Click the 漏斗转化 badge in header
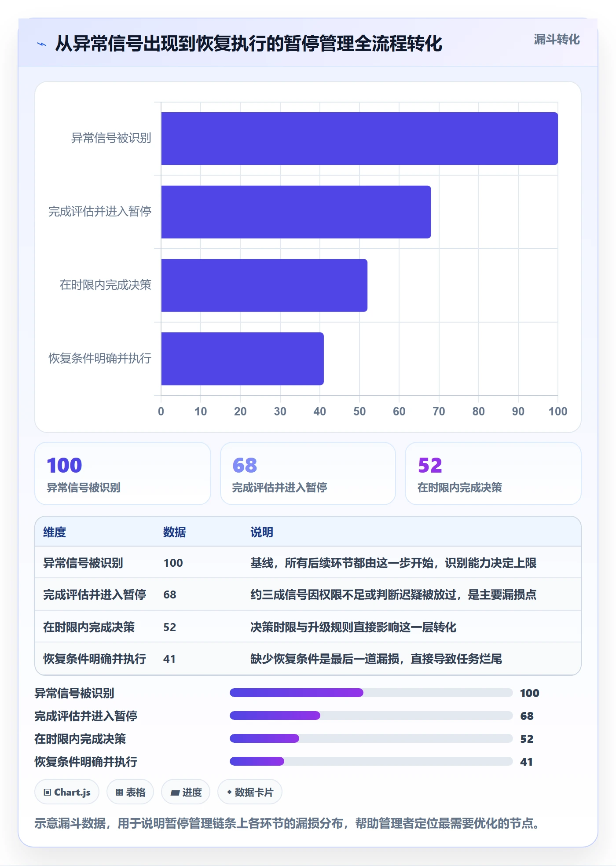 coord(557,40)
